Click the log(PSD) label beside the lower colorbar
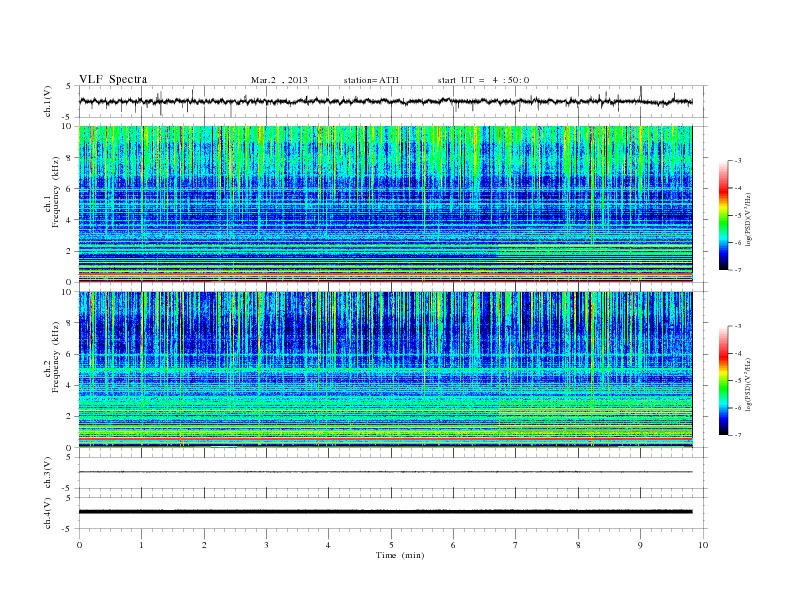792x612 pixels. [x=748, y=384]
